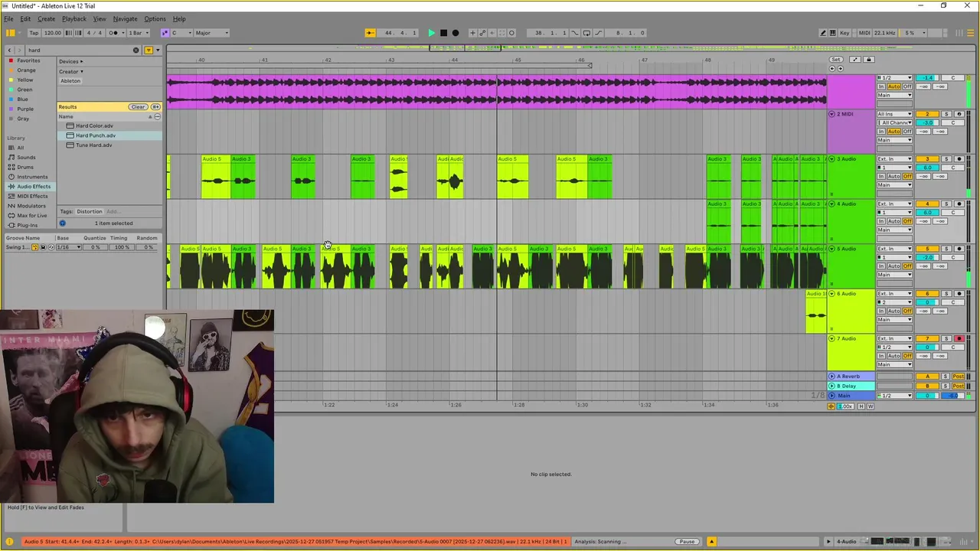
Task: Toggle Session Record circle icon
Action: 511,33
